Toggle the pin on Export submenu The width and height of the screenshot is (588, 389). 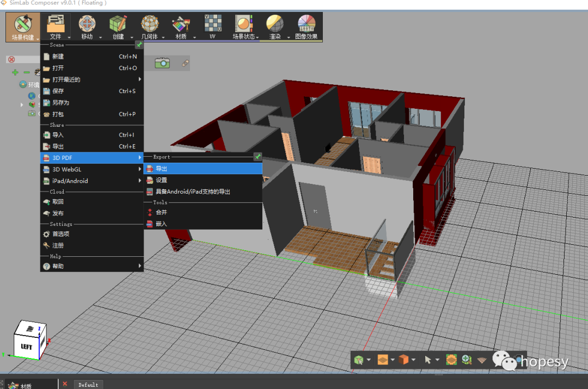point(258,157)
